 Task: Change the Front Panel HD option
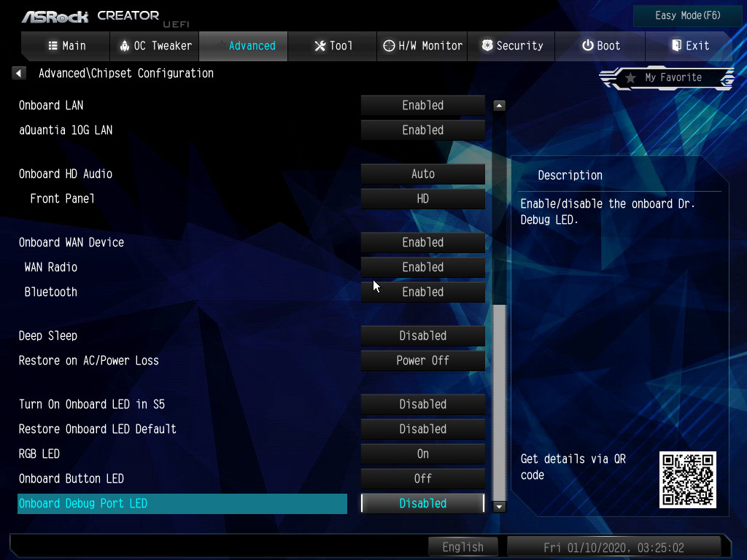click(x=422, y=198)
